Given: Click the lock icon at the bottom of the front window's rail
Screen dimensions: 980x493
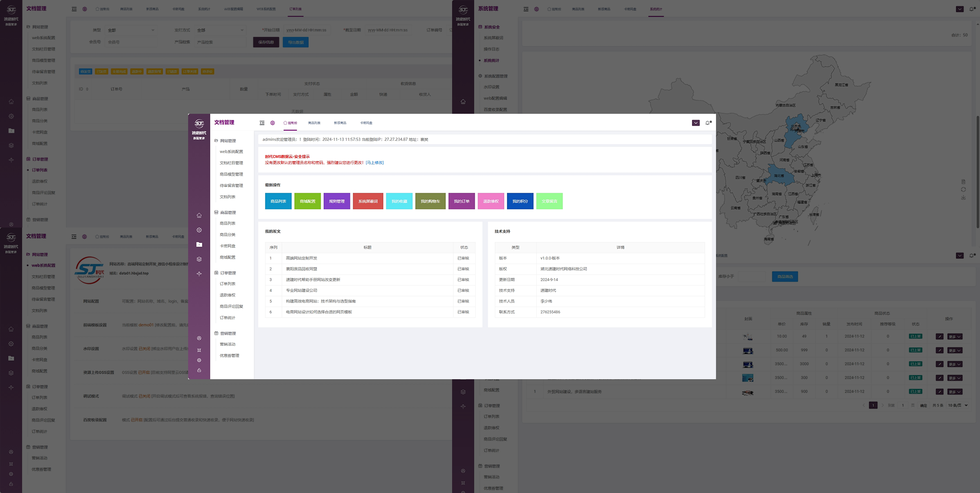Looking at the screenshot, I should pyautogui.click(x=199, y=370).
